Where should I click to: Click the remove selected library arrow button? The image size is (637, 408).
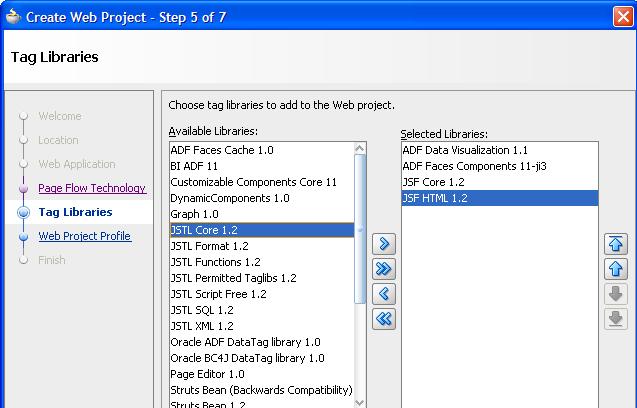[383, 294]
